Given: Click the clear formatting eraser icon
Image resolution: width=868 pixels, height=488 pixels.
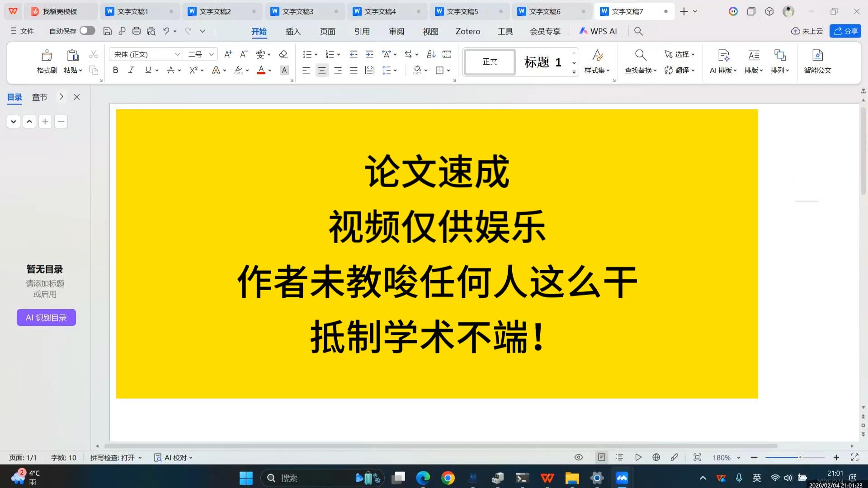Looking at the screenshot, I should point(283,54).
